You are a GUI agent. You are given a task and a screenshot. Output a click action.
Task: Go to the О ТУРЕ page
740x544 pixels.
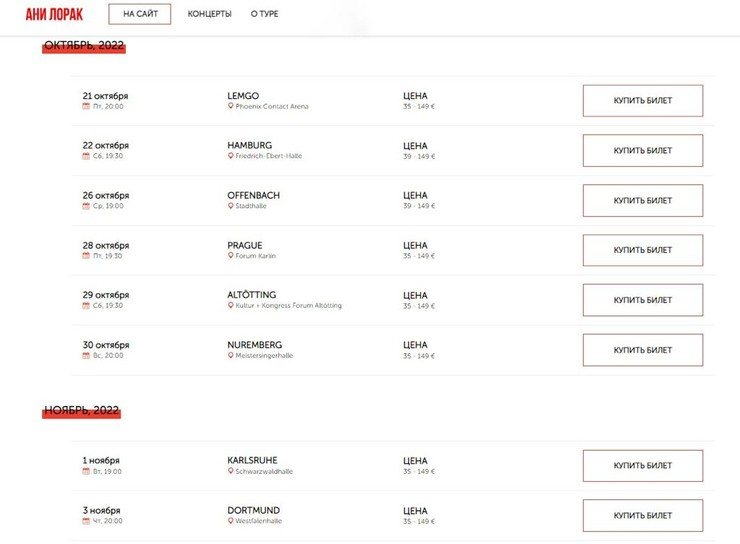(x=264, y=14)
